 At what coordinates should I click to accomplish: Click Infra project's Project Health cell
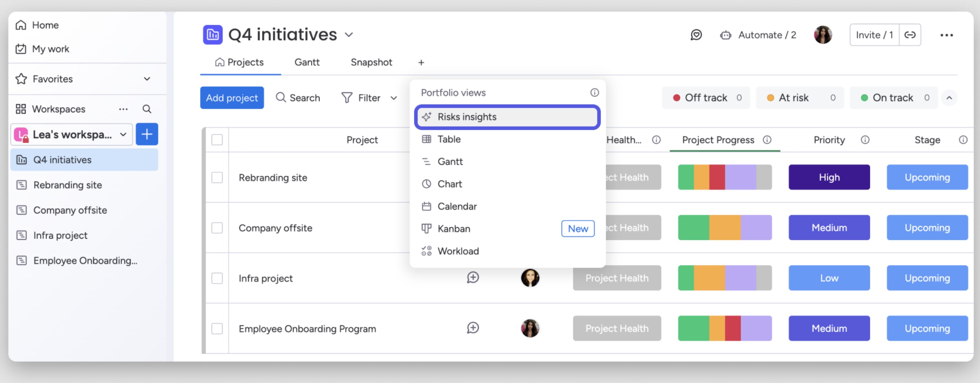(x=617, y=278)
